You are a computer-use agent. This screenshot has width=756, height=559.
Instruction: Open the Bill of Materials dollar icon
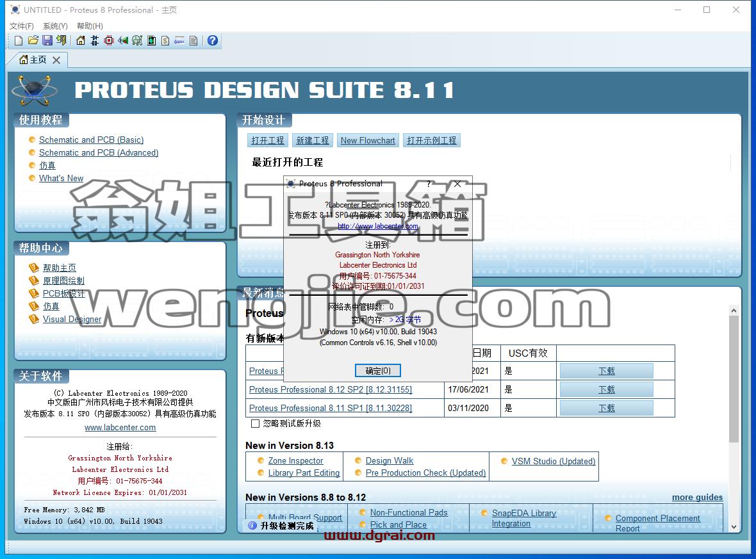click(165, 40)
